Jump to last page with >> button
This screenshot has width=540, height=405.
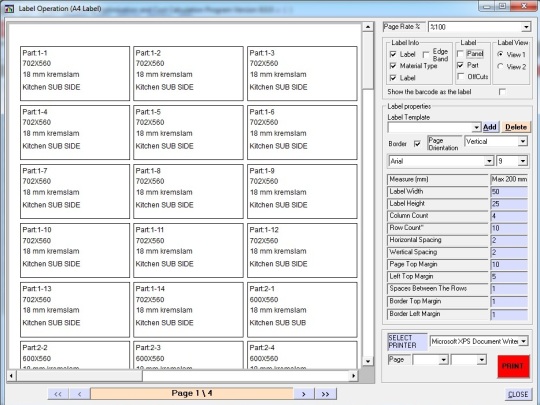[x=325, y=394]
